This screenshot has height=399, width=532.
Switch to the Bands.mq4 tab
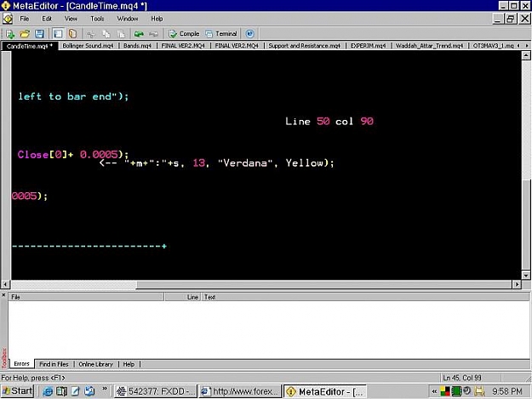[137, 45]
